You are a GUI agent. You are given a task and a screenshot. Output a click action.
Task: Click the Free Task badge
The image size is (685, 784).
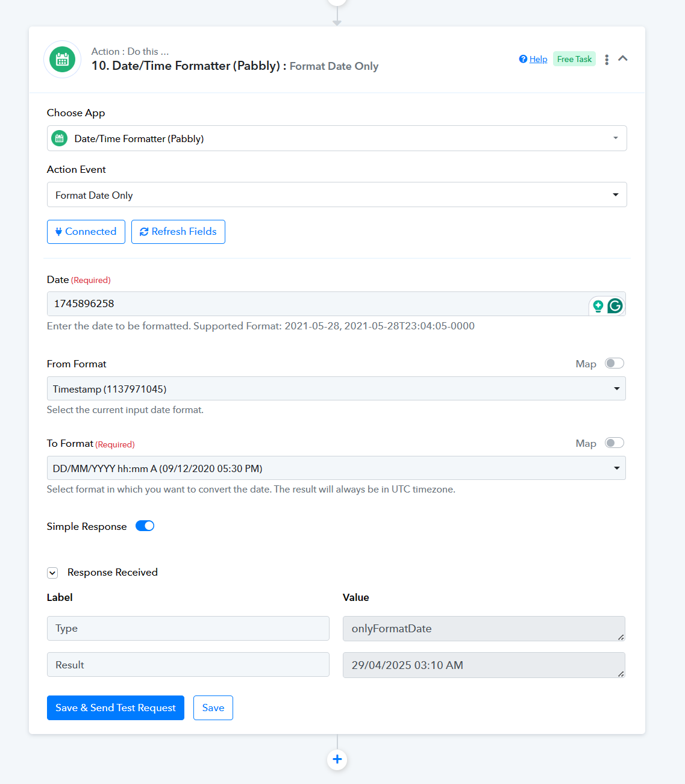(574, 59)
